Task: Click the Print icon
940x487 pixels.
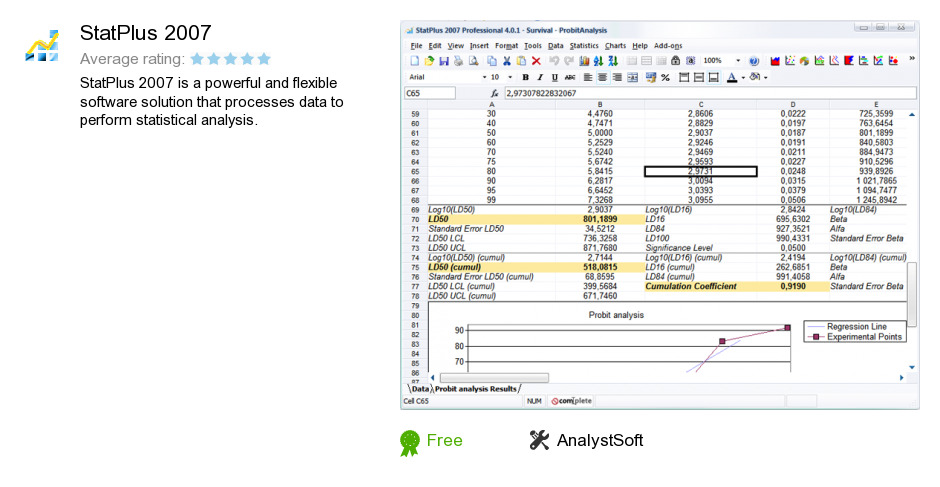Action: [x=459, y=61]
